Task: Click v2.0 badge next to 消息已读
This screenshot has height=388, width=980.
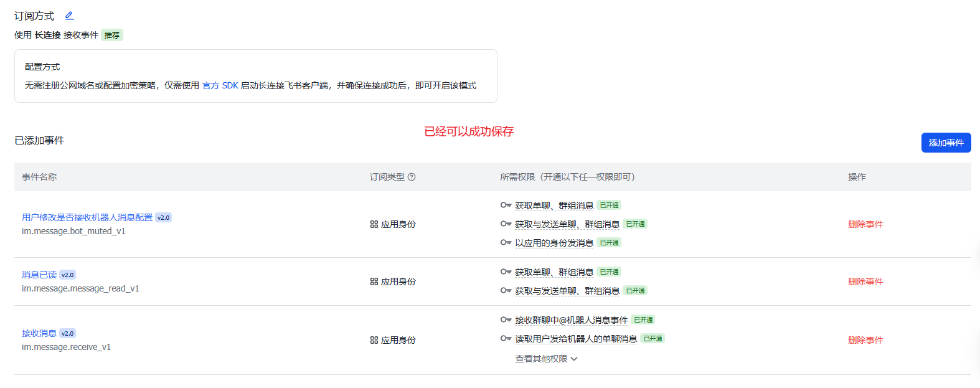Action: click(68, 275)
